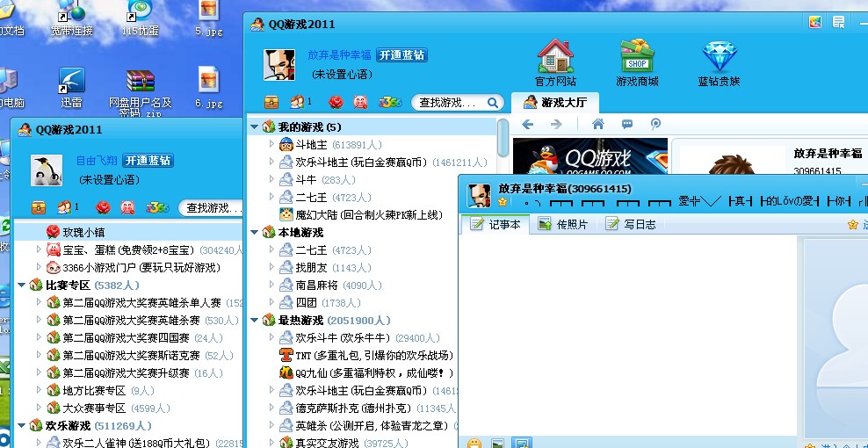868x448 pixels.
Task: Open 游戏商城 shop icon
Action: click(x=637, y=56)
